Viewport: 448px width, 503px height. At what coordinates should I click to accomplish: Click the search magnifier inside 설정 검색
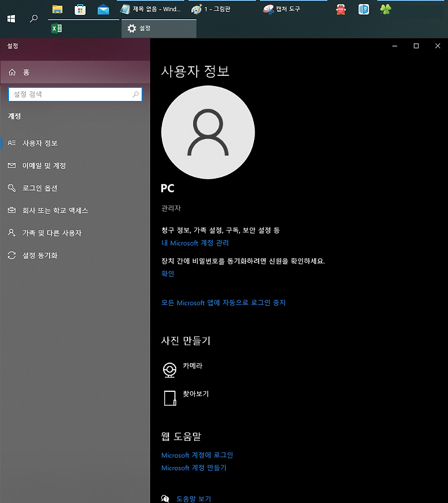[136, 94]
